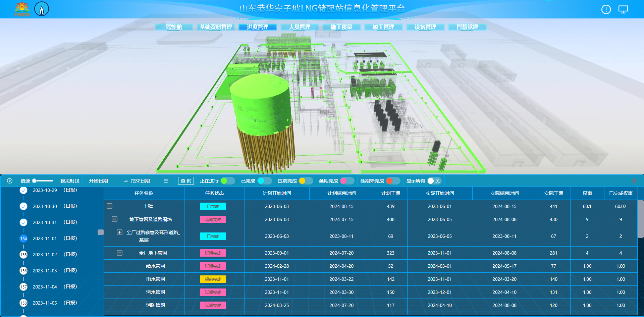644x317 pixels.
Task: Open the 竣工管理 tab
Action: coord(383,27)
